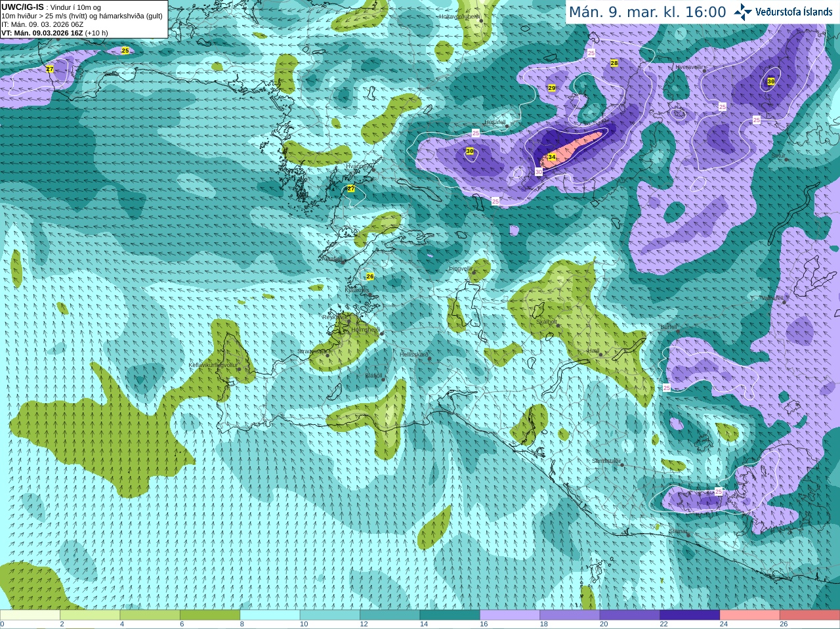Click the Hólmsheiði station label
The width and height of the screenshot is (840, 629).
(x=366, y=330)
